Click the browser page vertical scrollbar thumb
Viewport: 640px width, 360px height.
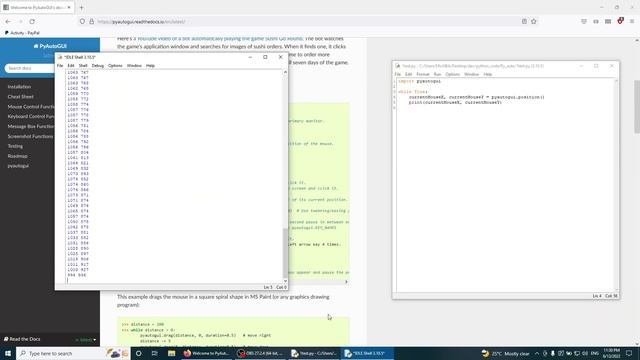[x=637, y=107]
